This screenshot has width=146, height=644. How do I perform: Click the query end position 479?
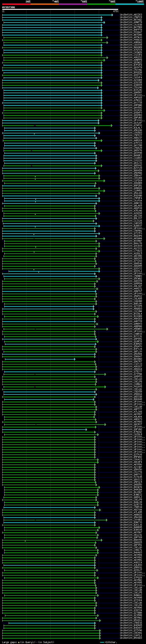click(115, 11)
